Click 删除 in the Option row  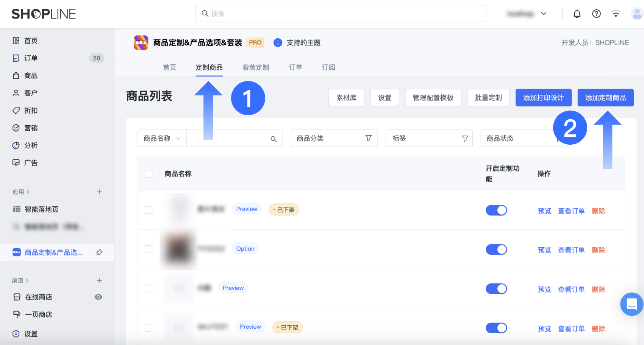[598, 250]
